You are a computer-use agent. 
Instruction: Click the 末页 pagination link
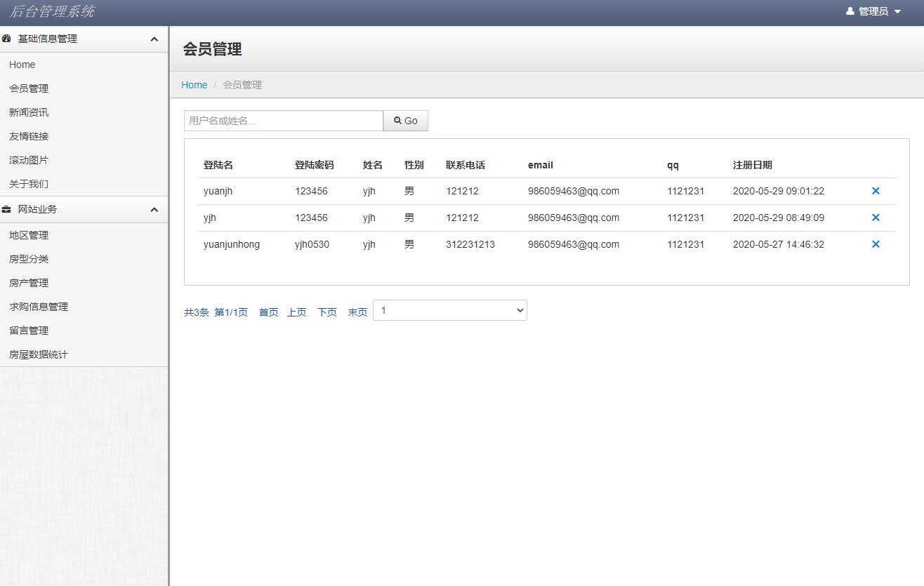point(357,312)
